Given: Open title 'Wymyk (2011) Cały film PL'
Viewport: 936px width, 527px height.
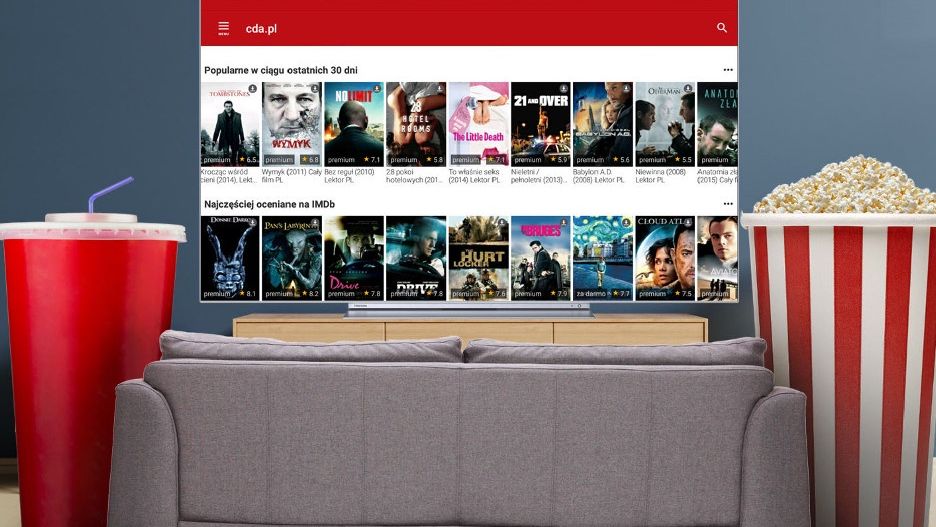Looking at the screenshot, I should (291, 175).
